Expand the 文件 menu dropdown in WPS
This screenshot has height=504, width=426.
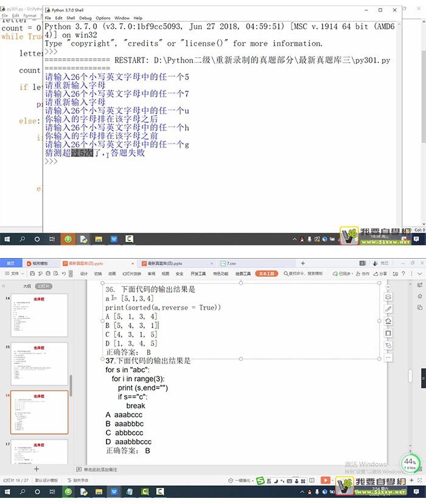click(x=15, y=273)
